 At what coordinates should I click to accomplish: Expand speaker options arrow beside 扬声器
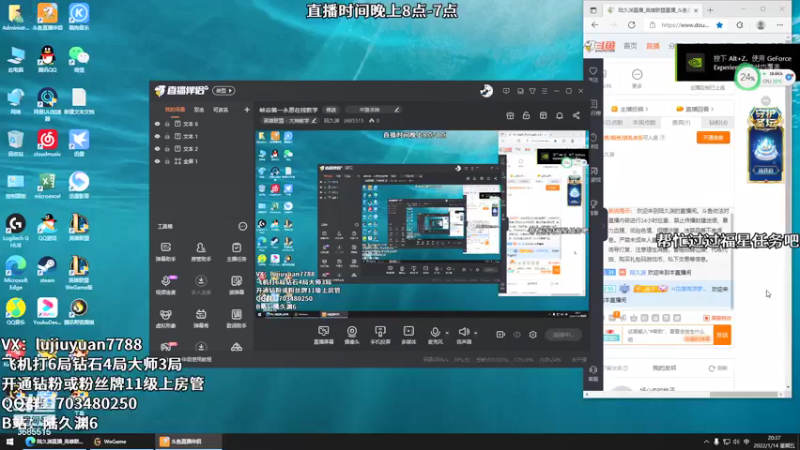(x=476, y=333)
